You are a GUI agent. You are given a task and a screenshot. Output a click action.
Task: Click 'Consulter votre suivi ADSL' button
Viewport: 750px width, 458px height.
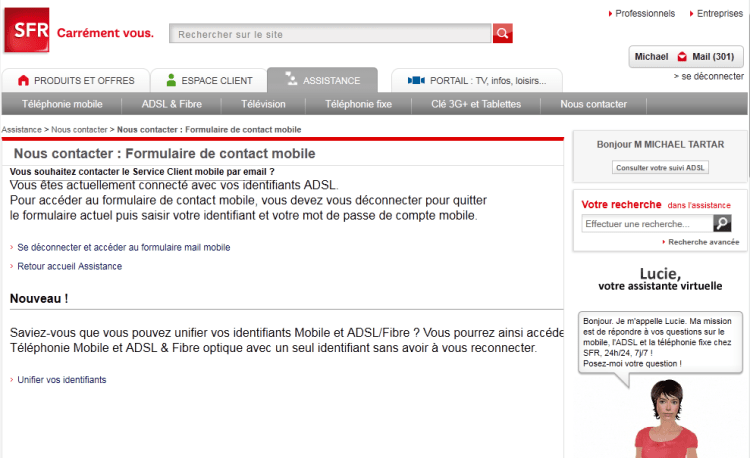tap(660, 167)
